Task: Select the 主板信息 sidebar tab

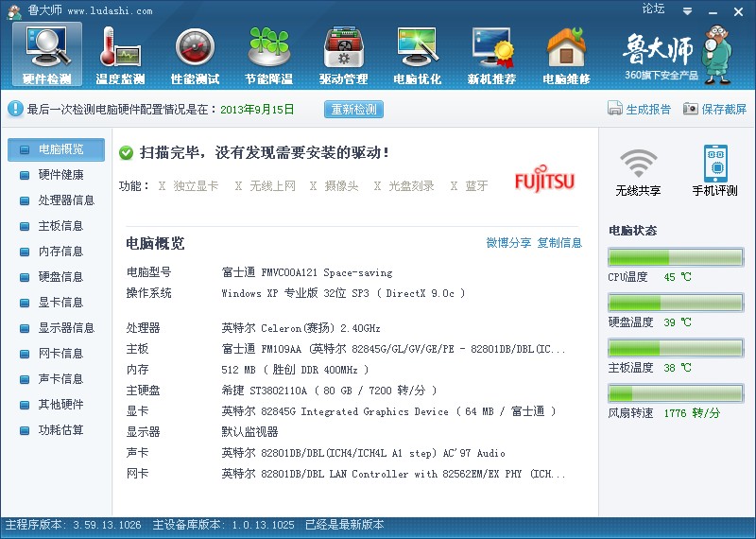Action: coord(56,226)
